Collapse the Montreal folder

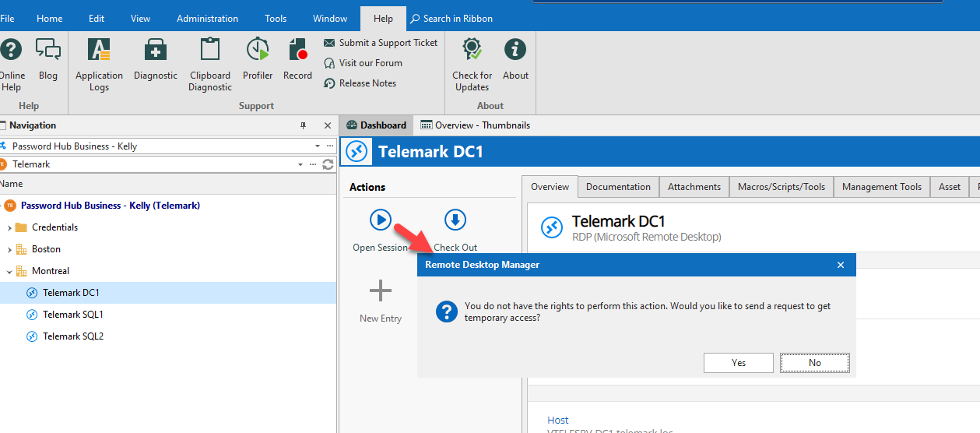(x=10, y=271)
